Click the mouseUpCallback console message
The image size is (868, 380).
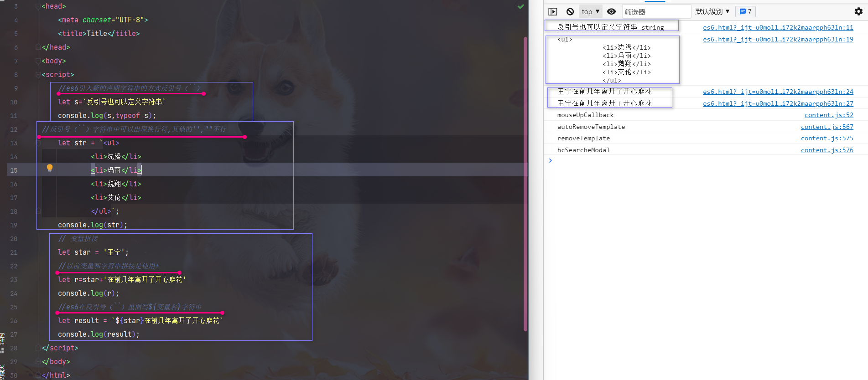pos(585,115)
